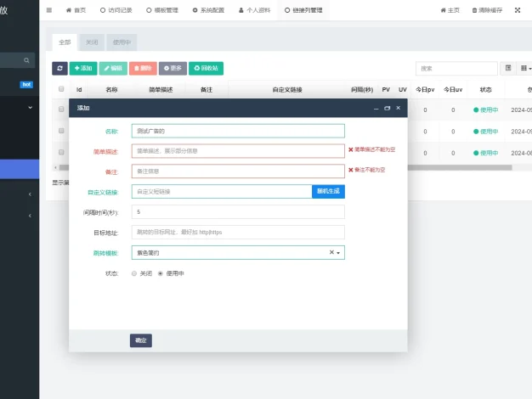The width and height of the screenshot is (532, 399).
Task: Click the refresh table icon button
Action: tap(59, 68)
